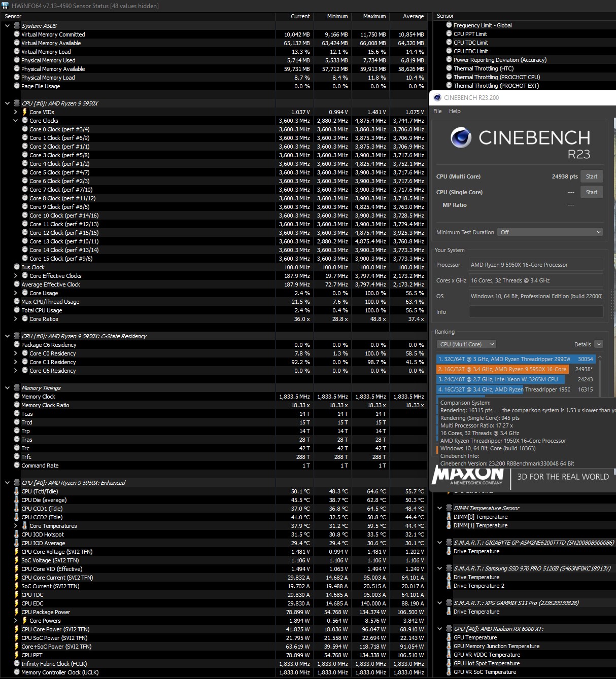Viewport: 616px width, 679px height.
Task: Click the icon next to Thermal Throttling (HTC)
Action: [449, 68]
